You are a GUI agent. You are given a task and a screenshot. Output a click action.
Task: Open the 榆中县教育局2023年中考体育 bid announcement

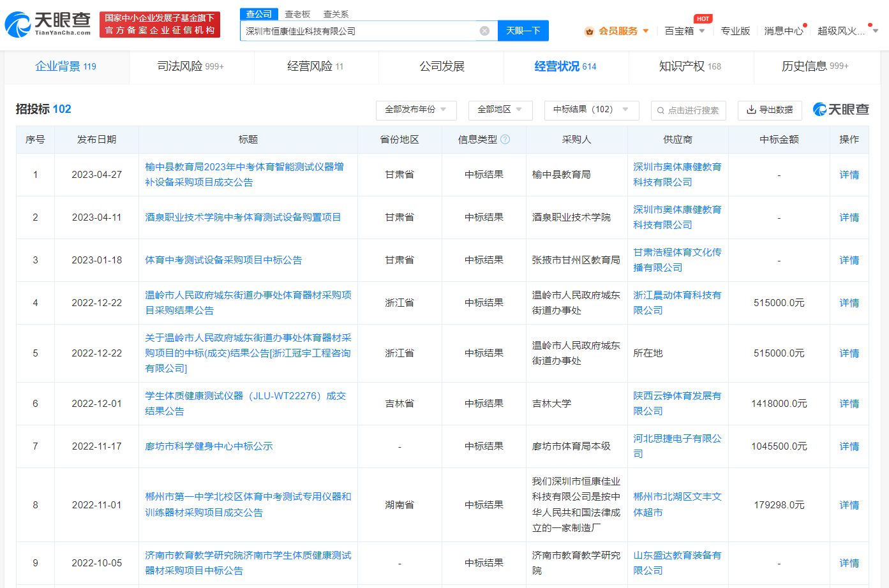pos(244,174)
